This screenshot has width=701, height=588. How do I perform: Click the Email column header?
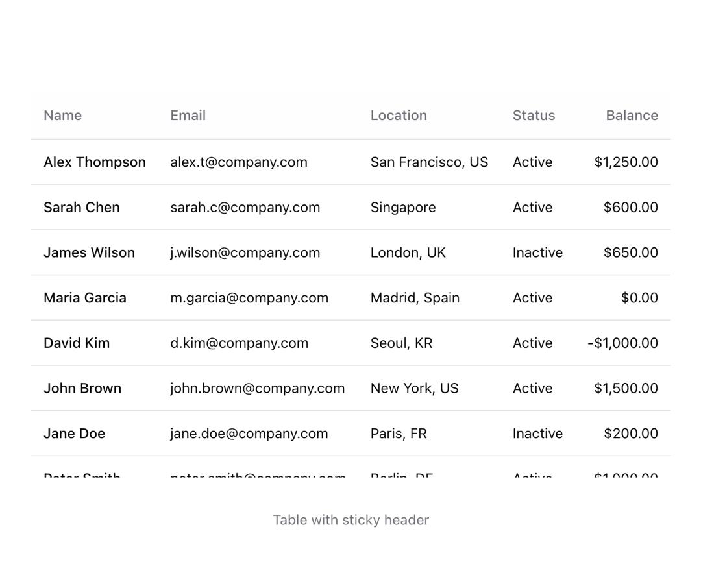pyautogui.click(x=188, y=116)
